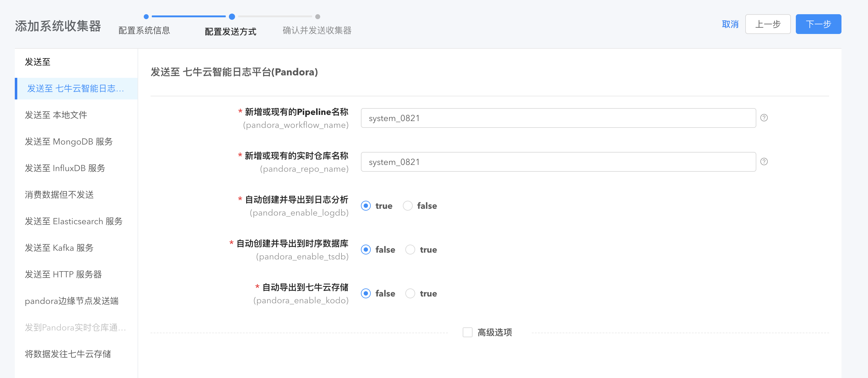Viewport: 868px width, 378px height.
Task: Click the pandora_workflow_name input field
Action: pyautogui.click(x=558, y=118)
